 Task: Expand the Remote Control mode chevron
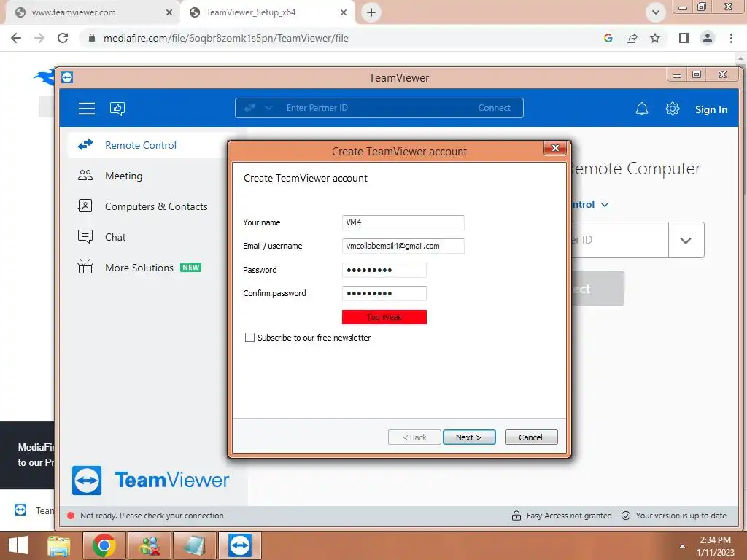pyautogui.click(x=605, y=204)
